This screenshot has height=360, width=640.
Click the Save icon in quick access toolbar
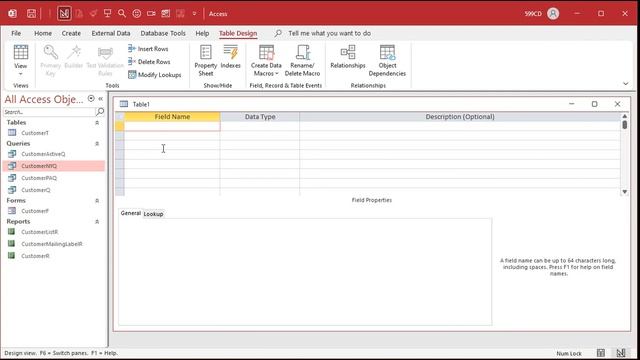31,13
